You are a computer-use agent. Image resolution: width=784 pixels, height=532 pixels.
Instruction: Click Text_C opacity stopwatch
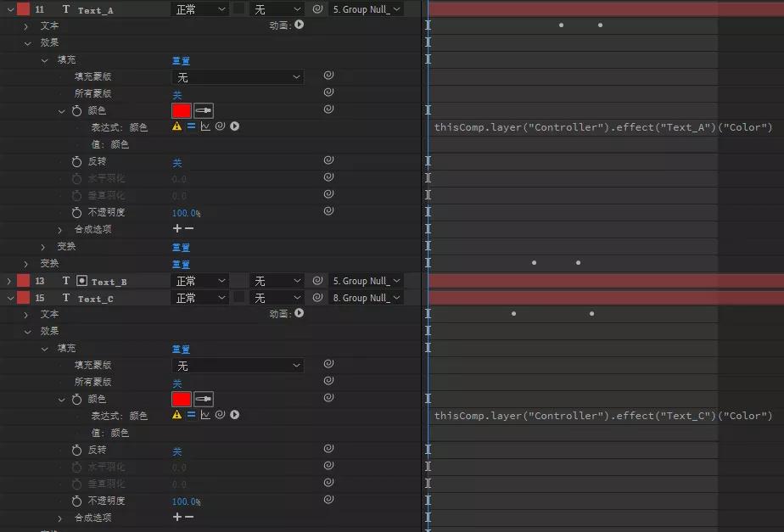[x=76, y=501]
